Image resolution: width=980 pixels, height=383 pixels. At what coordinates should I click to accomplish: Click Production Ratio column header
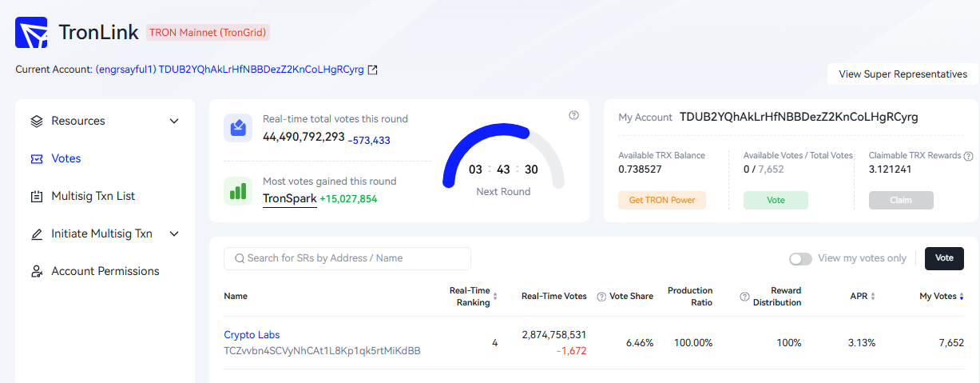click(690, 297)
